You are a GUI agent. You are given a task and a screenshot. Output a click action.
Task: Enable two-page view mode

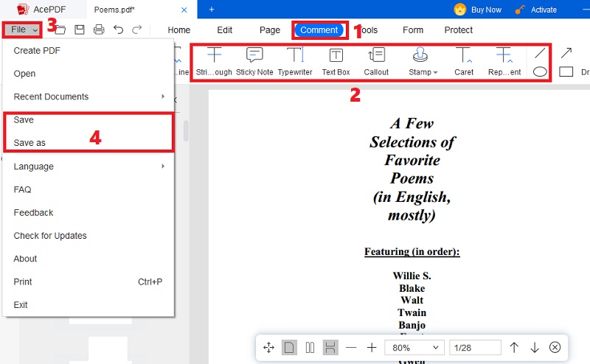(310, 348)
